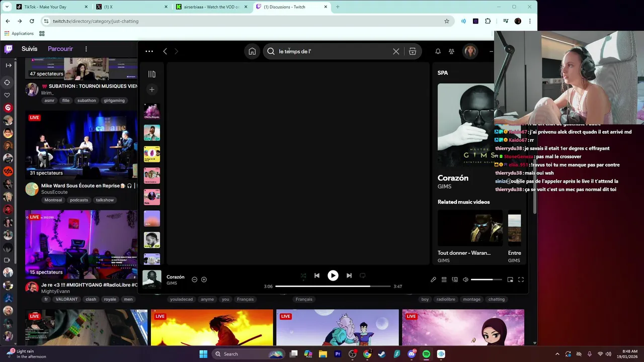Show hidden system tray icons chevron
Image resolution: width=644 pixels, height=362 pixels.
[x=557, y=354]
